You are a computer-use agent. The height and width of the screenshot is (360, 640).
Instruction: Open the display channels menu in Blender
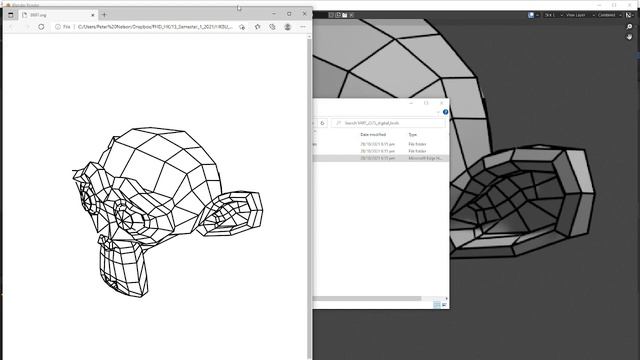630,15
